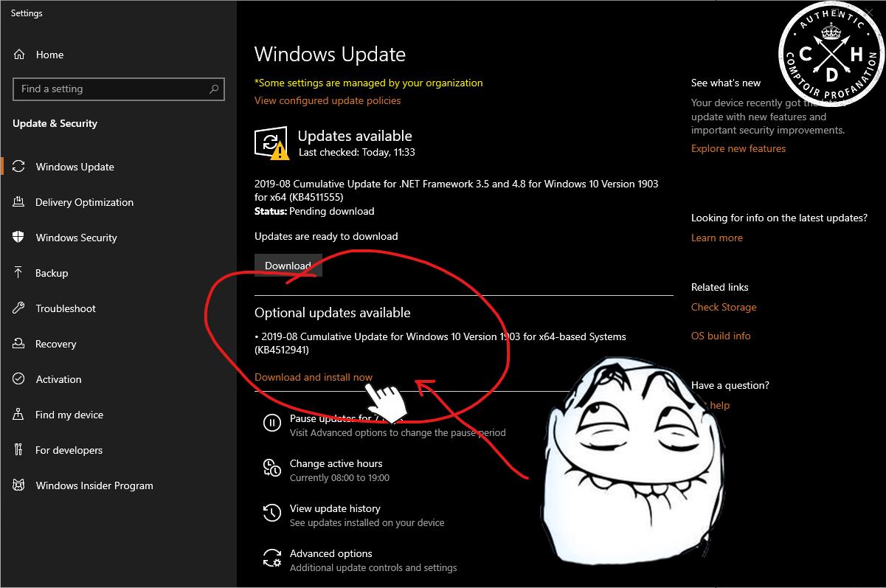
Task: Click 'Optional updates available' heading
Action: 333,313
